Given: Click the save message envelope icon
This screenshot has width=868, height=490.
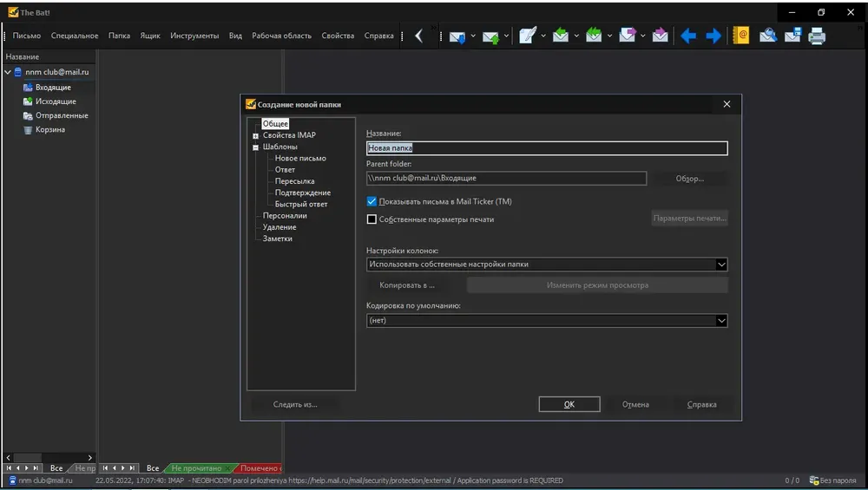Looking at the screenshot, I should 792,36.
